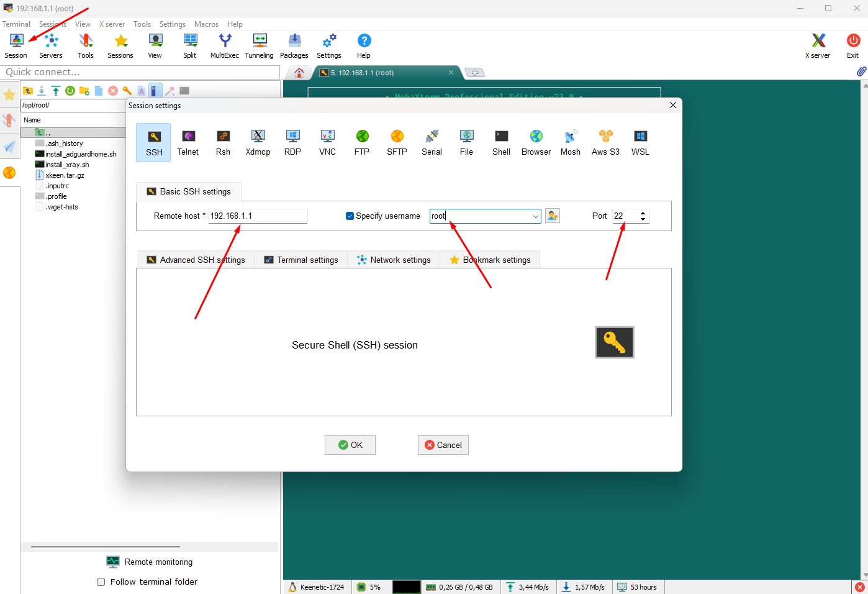
Task: Start a WSL session type
Action: click(640, 142)
